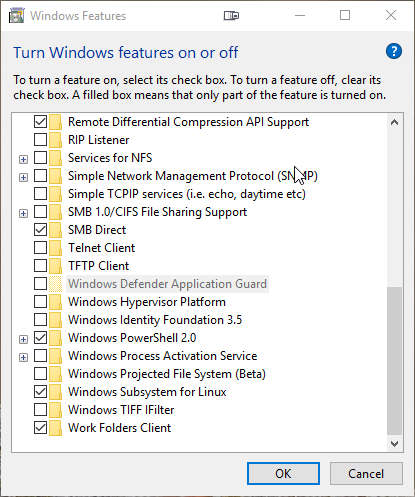
Task: Expand the Services for NFS node
Action: click(x=23, y=160)
